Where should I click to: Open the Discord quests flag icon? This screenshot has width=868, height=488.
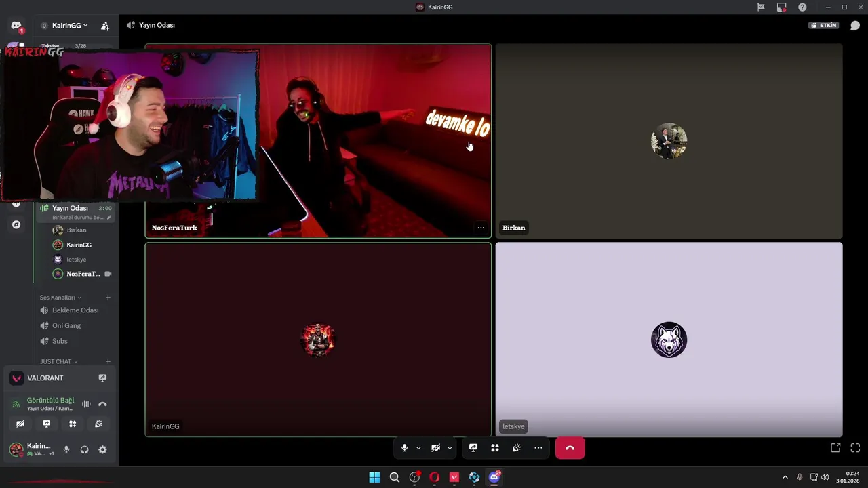pyautogui.click(x=761, y=7)
